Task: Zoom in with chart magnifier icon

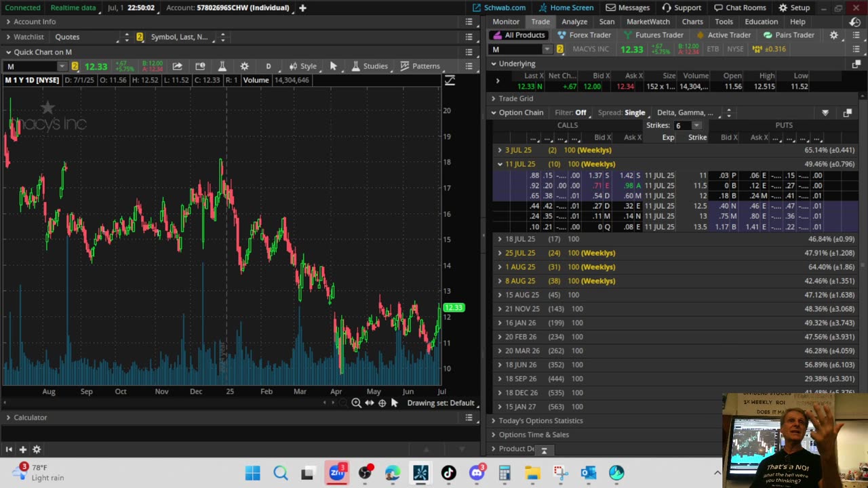Action: pyautogui.click(x=356, y=403)
